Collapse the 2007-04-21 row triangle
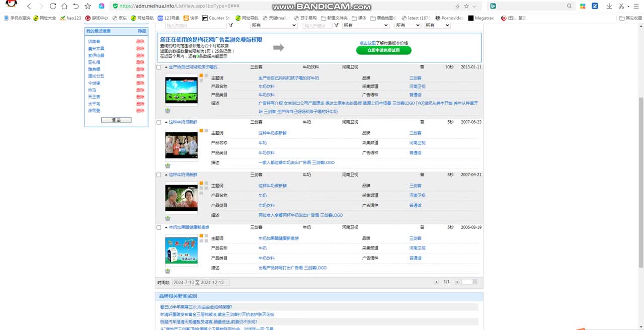This screenshot has width=644, height=330. click(x=166, y=175)
